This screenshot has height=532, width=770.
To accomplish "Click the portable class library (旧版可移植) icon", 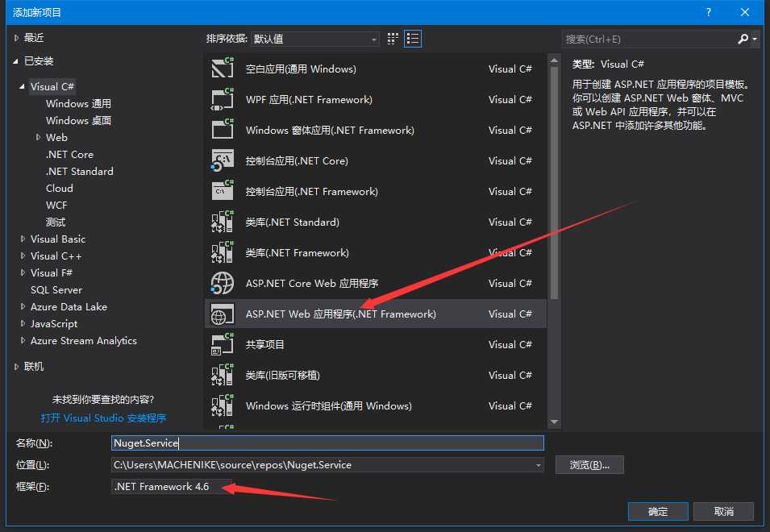I will (223, 375).
